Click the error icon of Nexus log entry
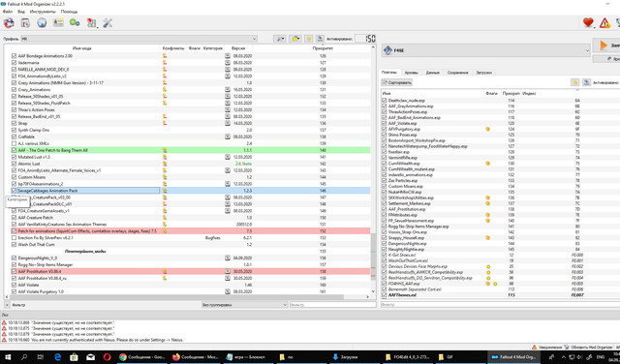The image size is (620, 364). point(4,340)
